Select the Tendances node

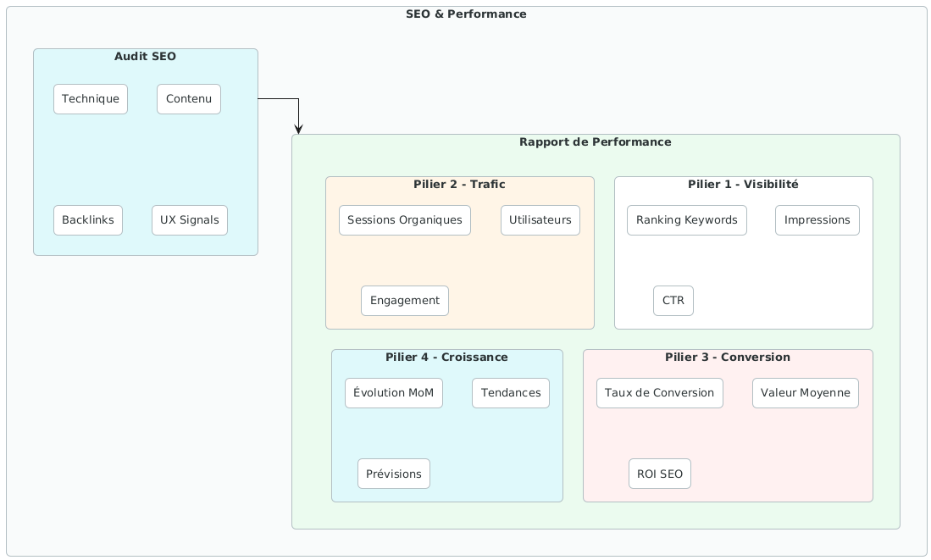click(x=511, y=393)
